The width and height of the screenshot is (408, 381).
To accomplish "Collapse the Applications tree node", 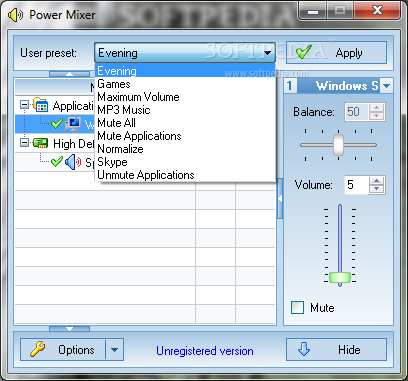I will (24, 105).
